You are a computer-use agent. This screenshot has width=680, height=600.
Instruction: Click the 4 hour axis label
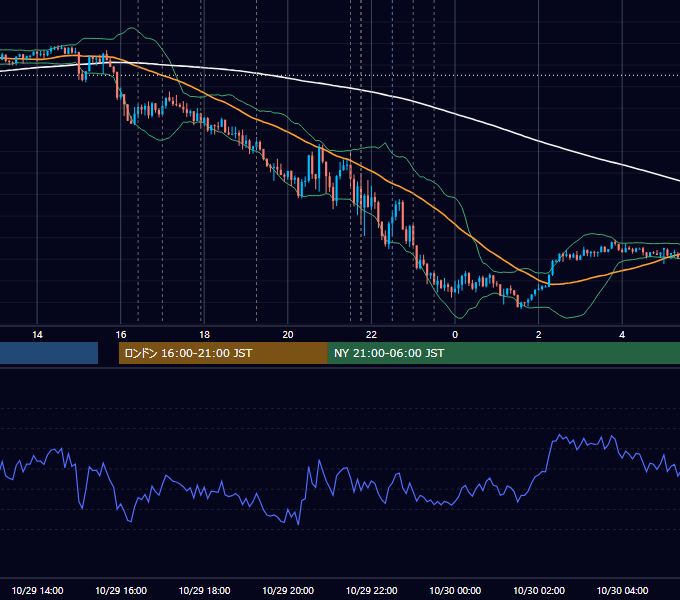pos(622,335)
